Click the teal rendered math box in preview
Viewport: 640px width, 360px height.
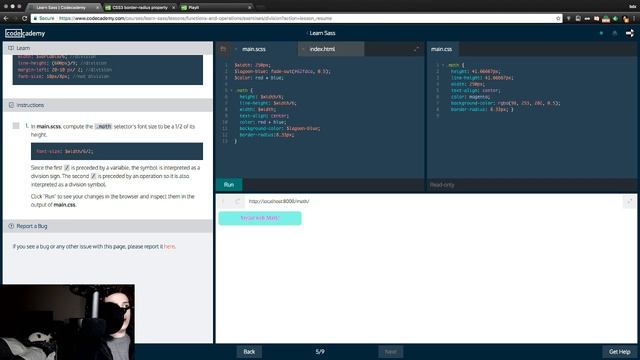[260, 218]
